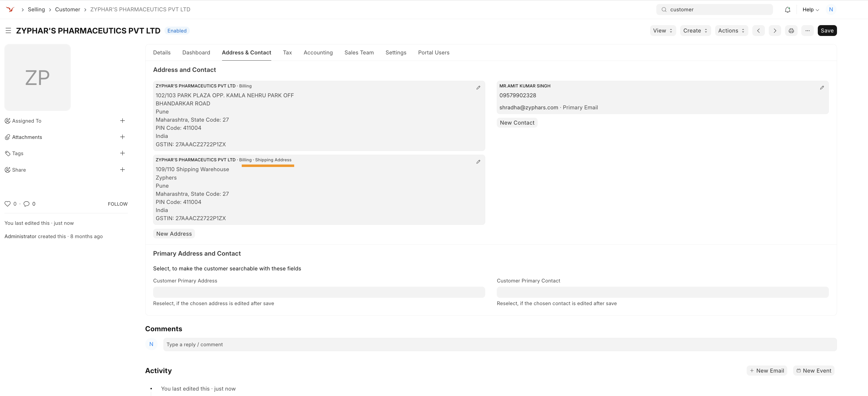Edit the 102/103 Park Plaza billing address
The image size is (868, 396).
[x=478, y=88]
